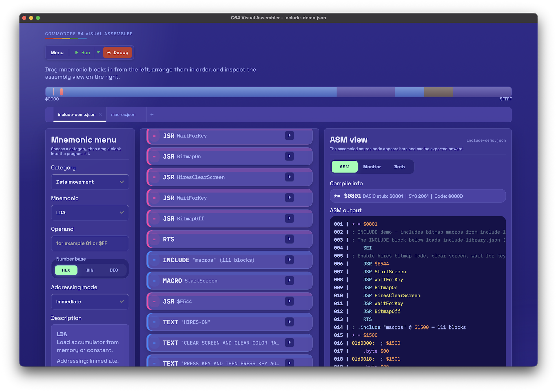Screen dimensions: 557x392
Task: Switch ASM view to Monitor
Action: tap(372, 167)
